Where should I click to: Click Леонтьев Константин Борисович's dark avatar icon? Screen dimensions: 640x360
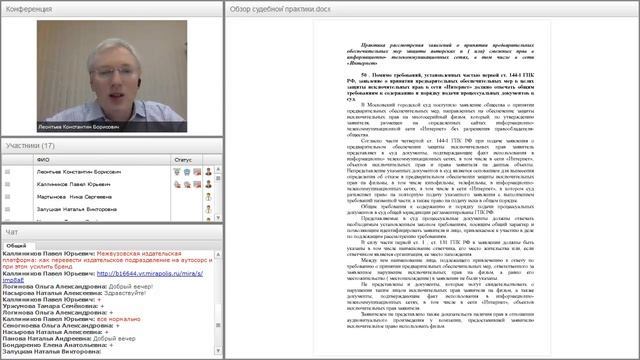tap(209, 172)
